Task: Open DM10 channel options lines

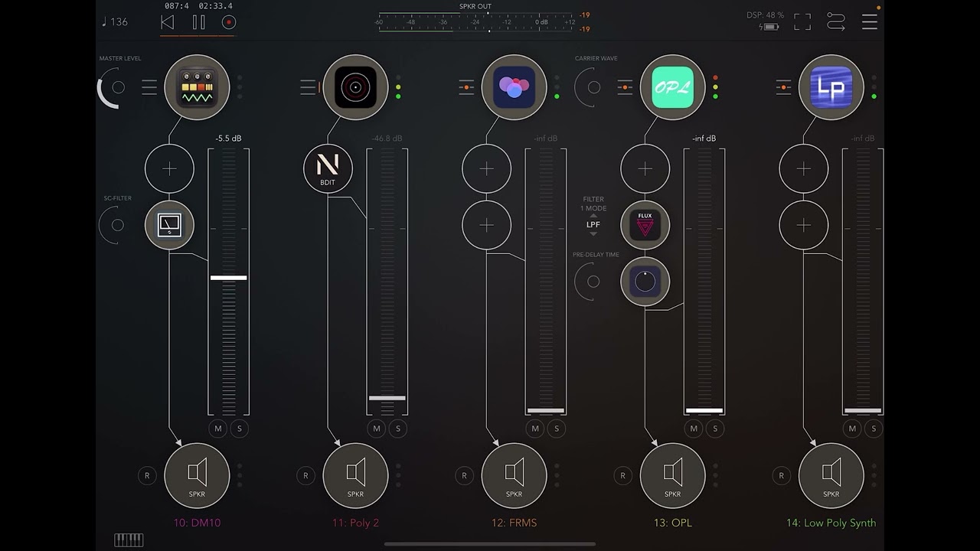Action: (x=149, y=87)
